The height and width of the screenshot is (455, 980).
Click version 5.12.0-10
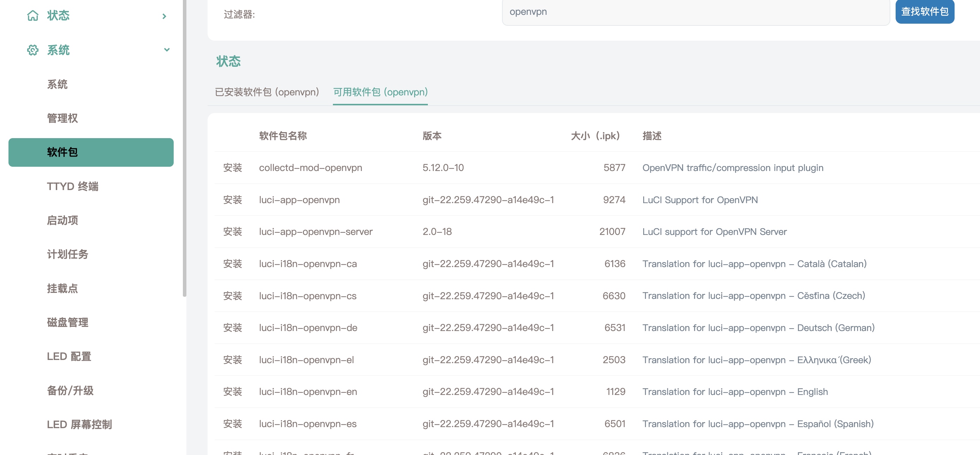pyautogui.click(x=443, y=167)
